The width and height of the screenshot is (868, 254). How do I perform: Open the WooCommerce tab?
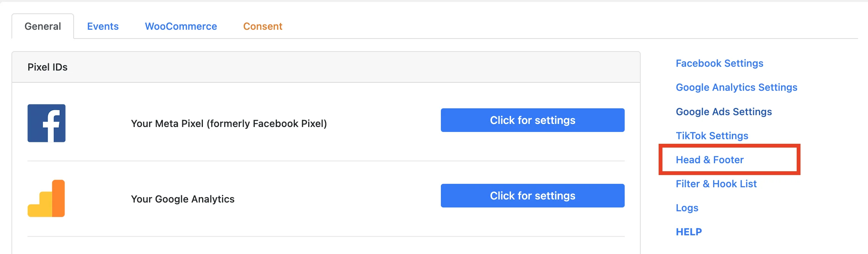(181, 26)
